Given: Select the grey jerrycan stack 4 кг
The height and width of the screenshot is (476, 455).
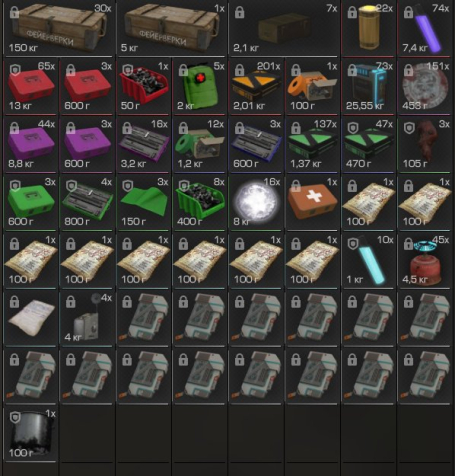Looking at the screenshot, I should 87,318.
